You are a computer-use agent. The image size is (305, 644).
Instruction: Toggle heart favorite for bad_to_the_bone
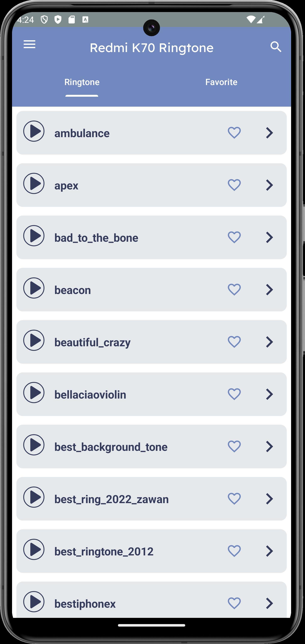point(234,237)
